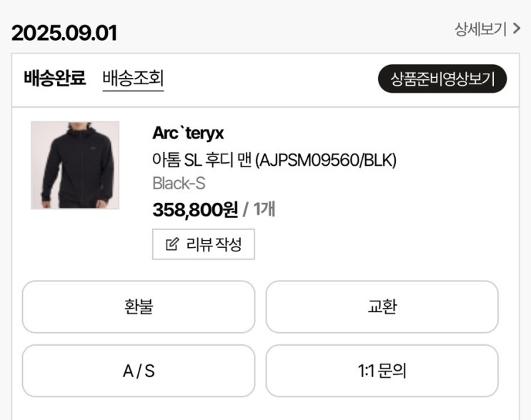Viewport: 531px width, 420px height.
Task: Tap the 배송완료 delivery status label
Action: pos(54,78)
